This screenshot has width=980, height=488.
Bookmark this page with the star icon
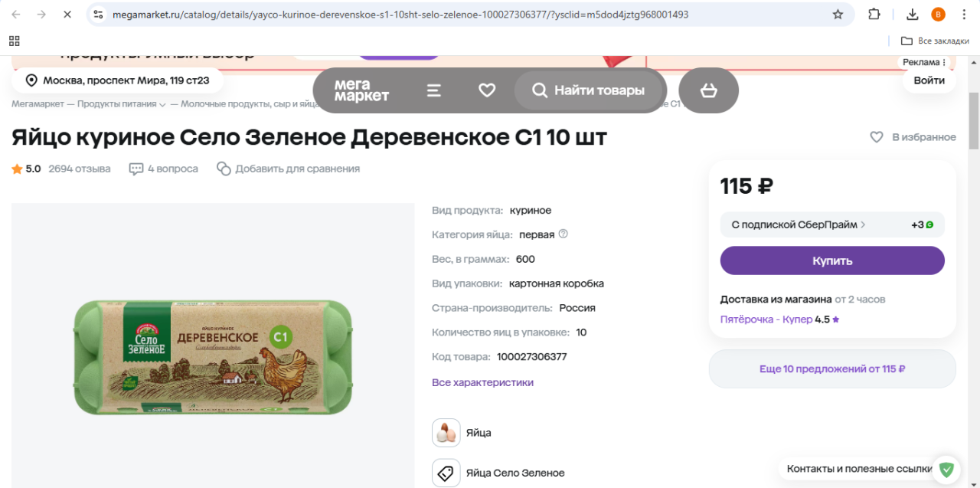[x=838, y=15]
